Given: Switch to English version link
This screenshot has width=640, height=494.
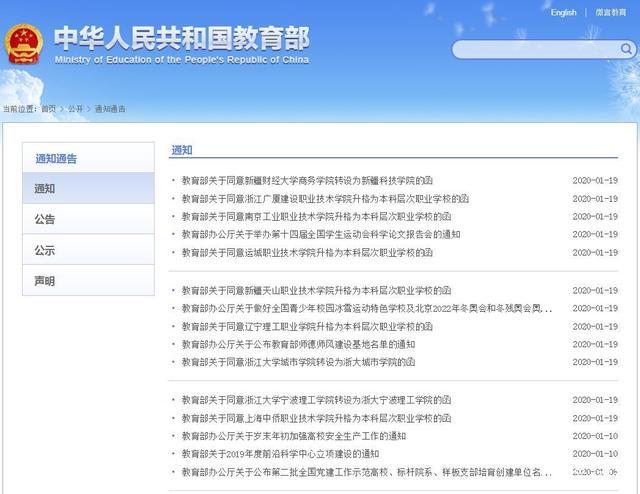Looking at the screenshot, I should (564, 13).
